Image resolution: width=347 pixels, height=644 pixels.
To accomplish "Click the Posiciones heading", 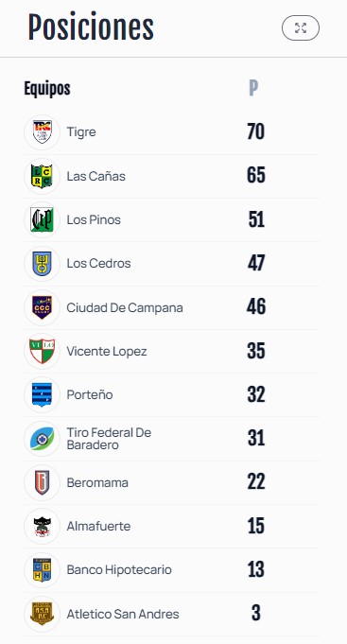I will (91, 27).
